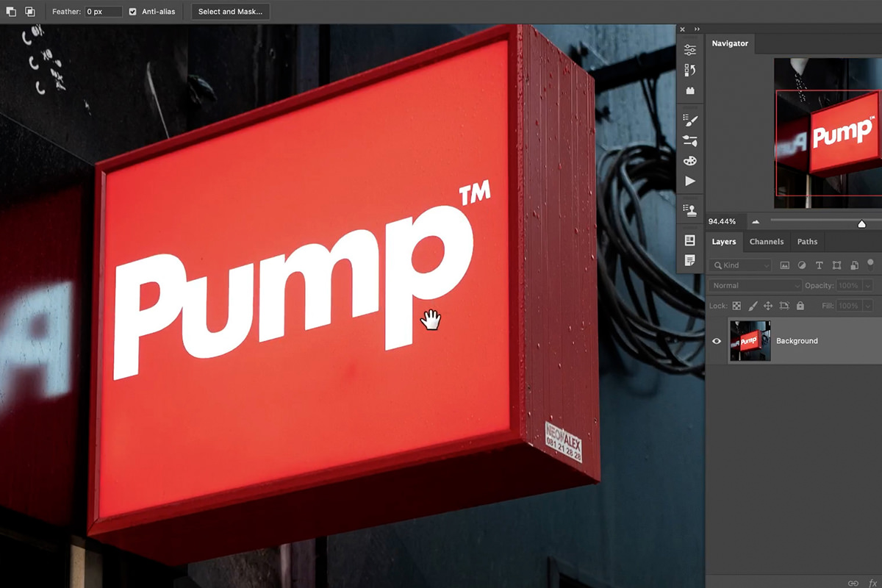Click the Navigator preview image
Screen dimensions: 882x588
tap(828, 132)
